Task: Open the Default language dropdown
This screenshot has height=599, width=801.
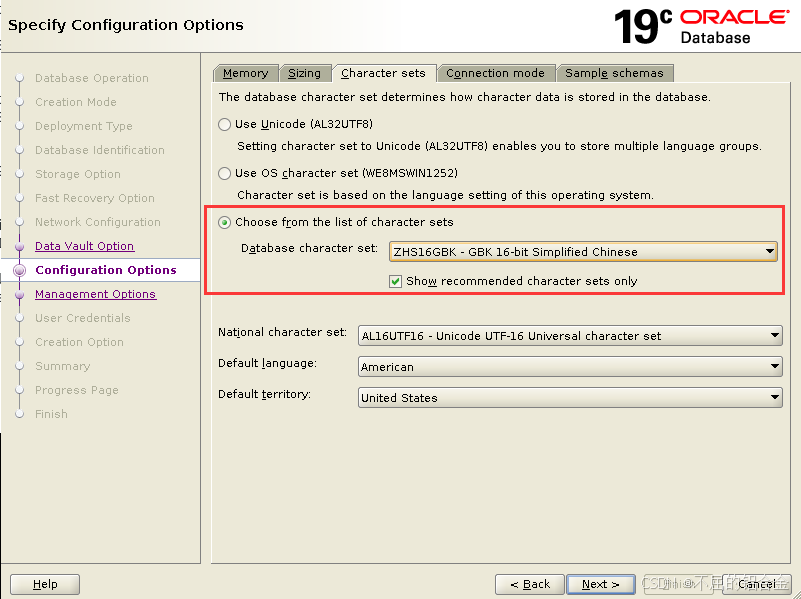Action: coord(570,367)
